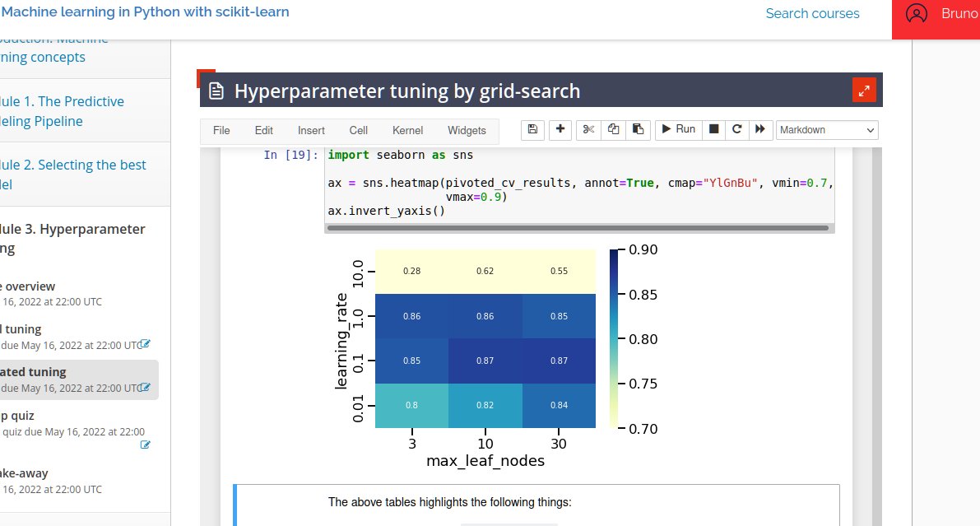The image size is (980, 526).
Task: Open the user account avatar menu
Action: (916, 14)
